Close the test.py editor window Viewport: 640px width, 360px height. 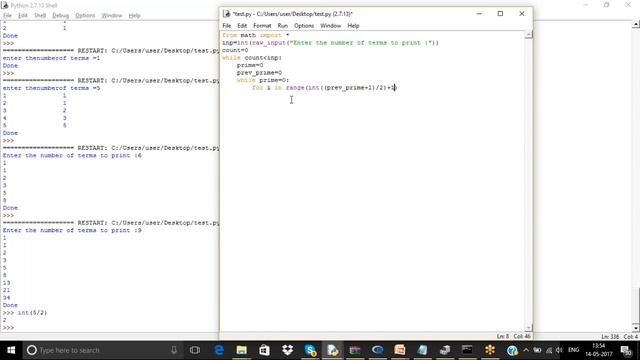[522, 14]
